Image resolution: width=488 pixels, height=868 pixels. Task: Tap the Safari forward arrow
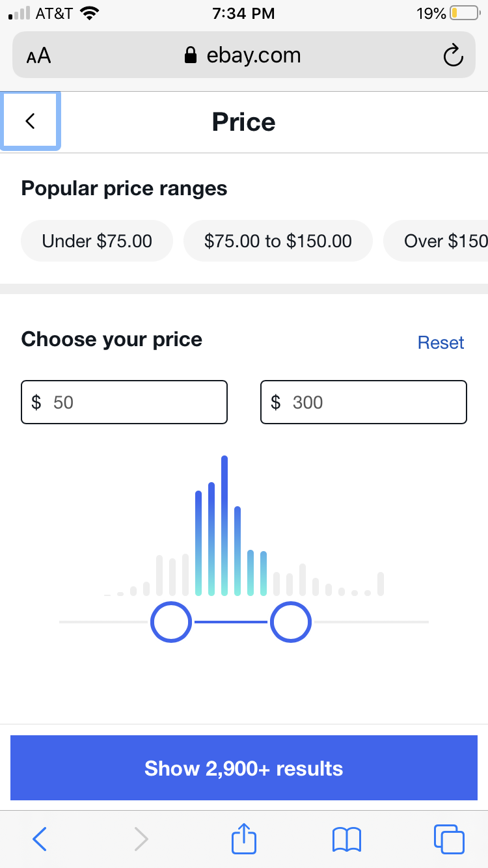point(141,839)
